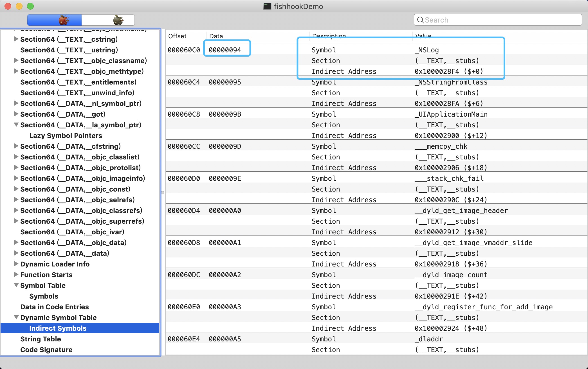Image resolution: width=588 pixels, height=369 pixels.
Task: Select the red apple view segment
Action: point(55,20)
